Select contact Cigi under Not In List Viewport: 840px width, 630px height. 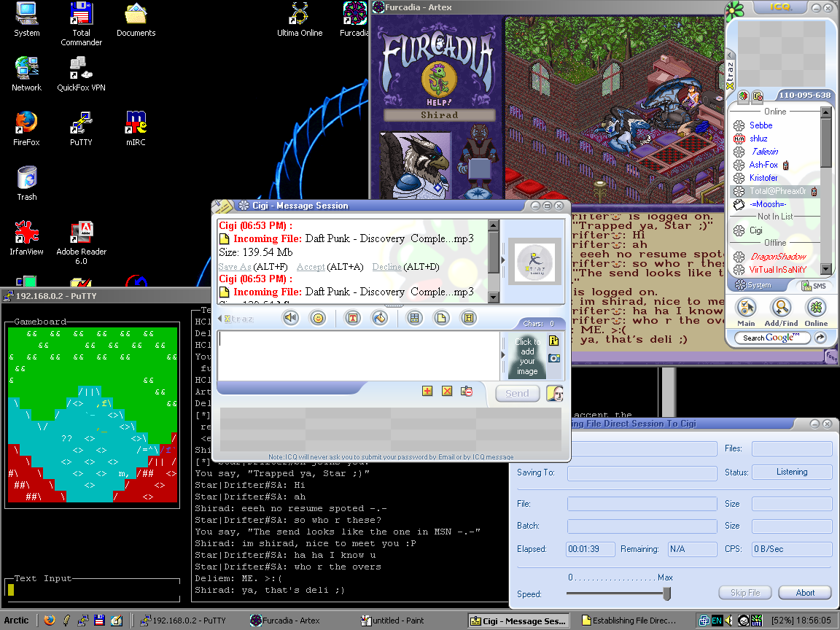756,230
